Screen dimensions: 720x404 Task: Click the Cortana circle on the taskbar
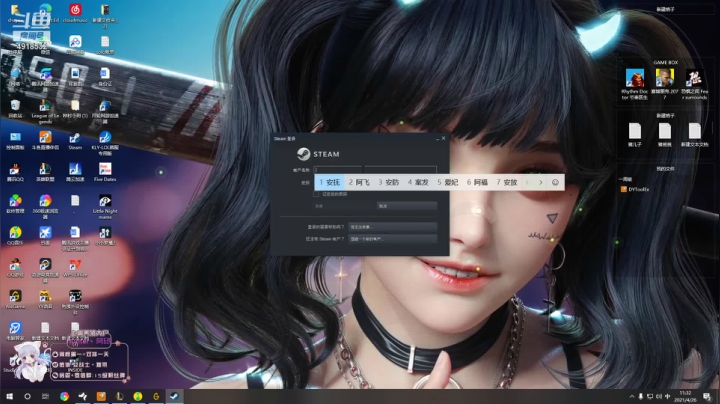[x=27, y=396]
